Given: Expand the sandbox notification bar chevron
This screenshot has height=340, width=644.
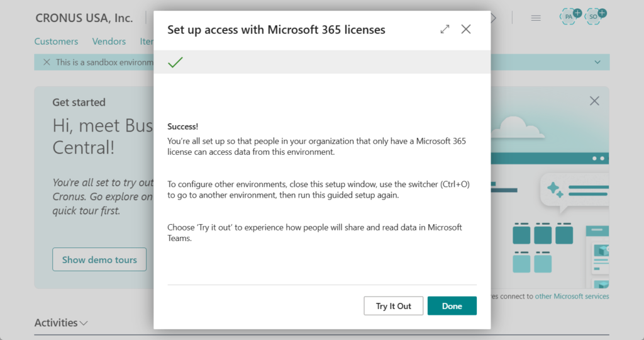Looking at the screenshot, I should point(597,62).
